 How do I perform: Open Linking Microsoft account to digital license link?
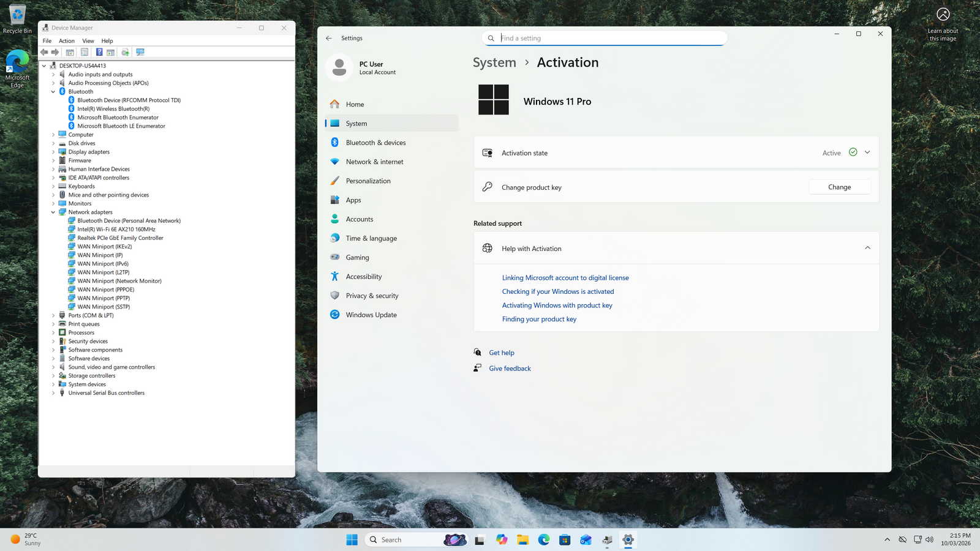point(565,278)
